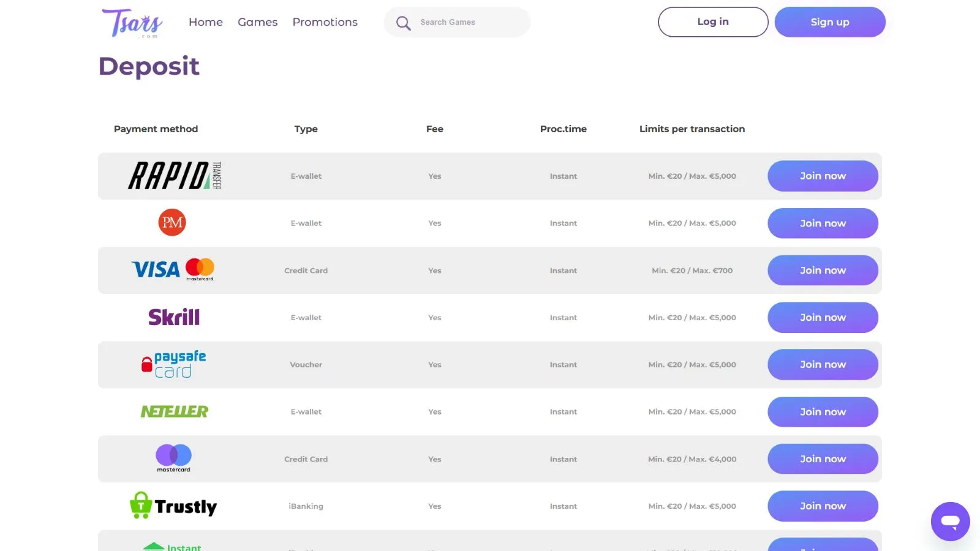Click Join now next to Trustly
The height and width of the screenshot is (551, 980).
click(823, 506)
